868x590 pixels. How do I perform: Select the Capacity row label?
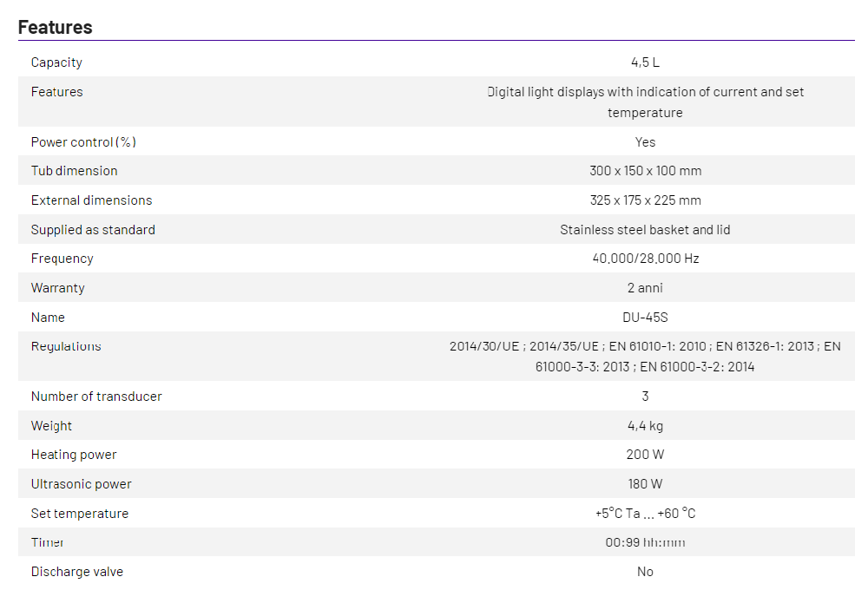[56, 62]
